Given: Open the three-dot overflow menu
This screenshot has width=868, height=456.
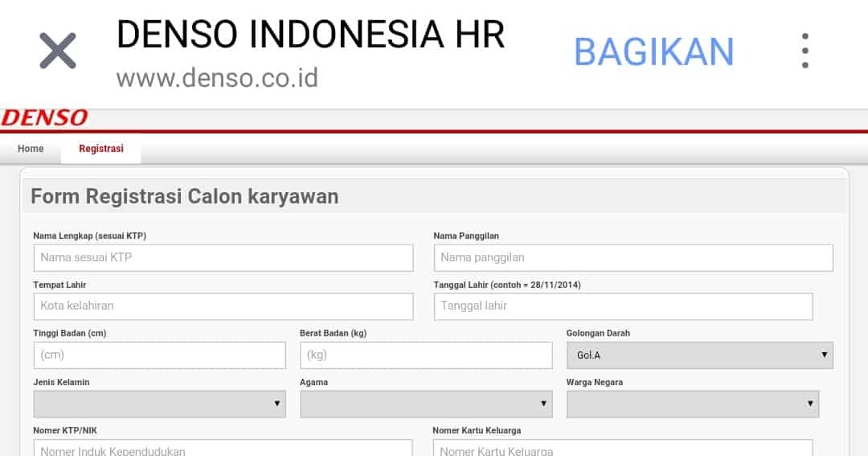Looking at the screenshot, I should (805, 51).
